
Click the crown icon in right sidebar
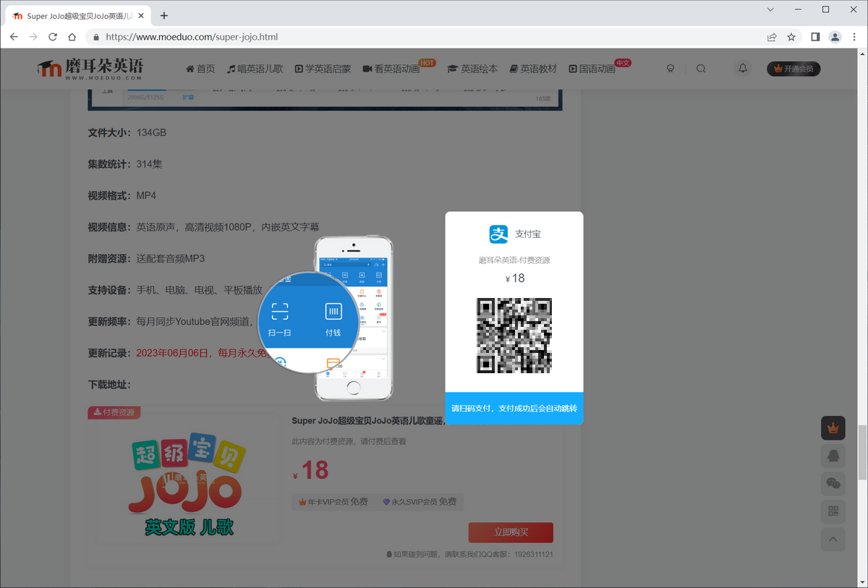(x=833, y=427)
